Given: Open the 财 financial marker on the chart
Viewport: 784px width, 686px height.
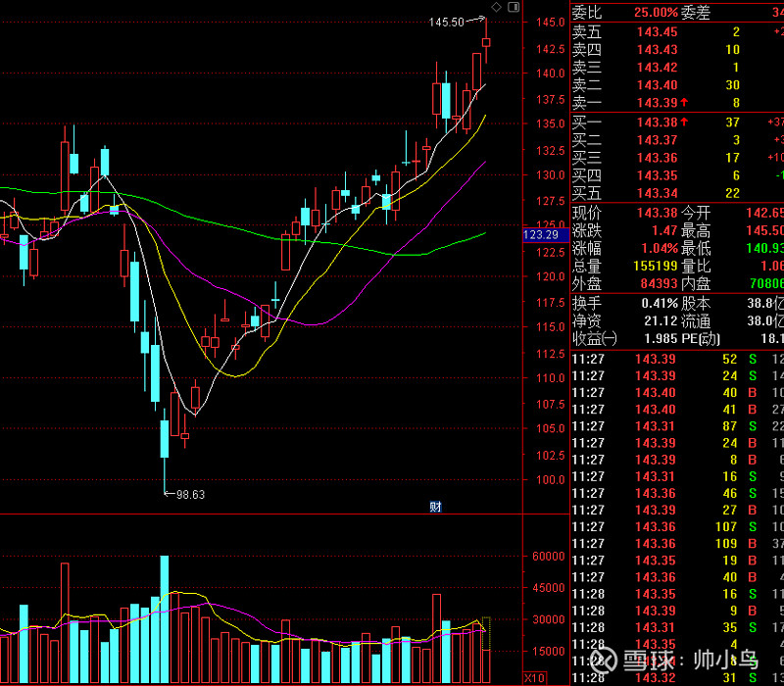Looking at the screenshot, I should [x=435, y=507].
